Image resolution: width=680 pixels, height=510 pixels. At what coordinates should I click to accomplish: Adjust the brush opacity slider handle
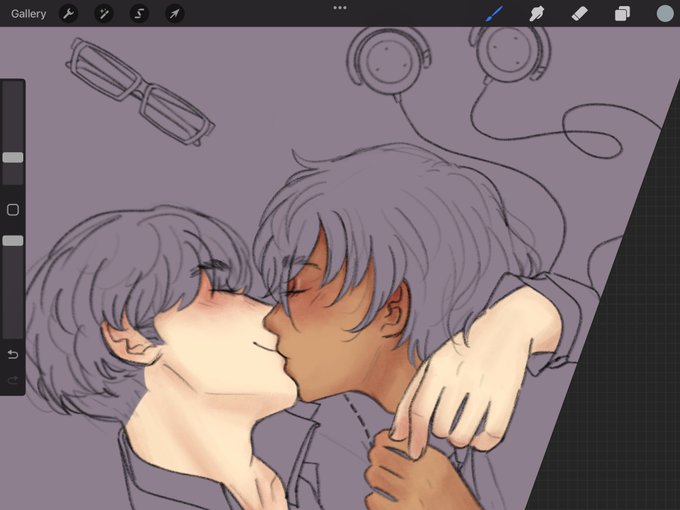coord(13,241)
